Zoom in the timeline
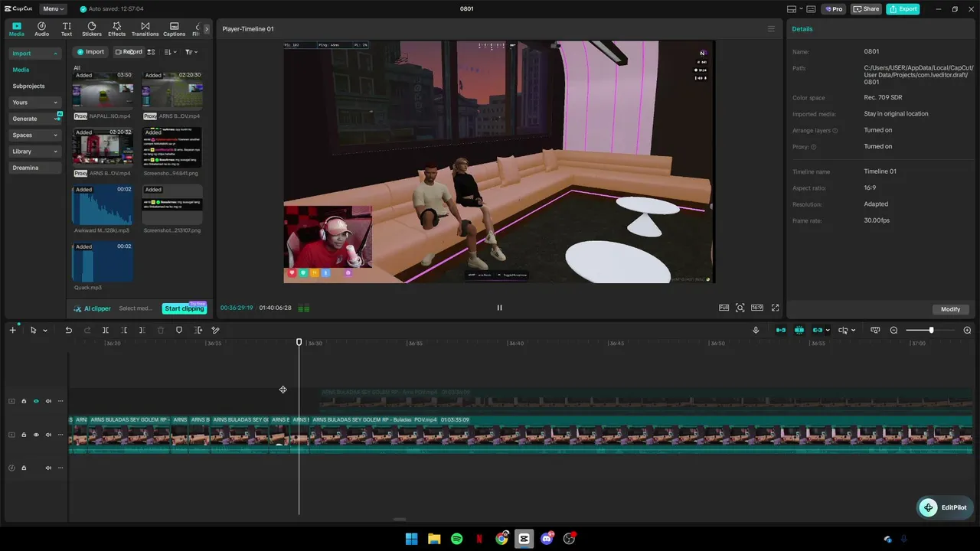 point(967,330)
